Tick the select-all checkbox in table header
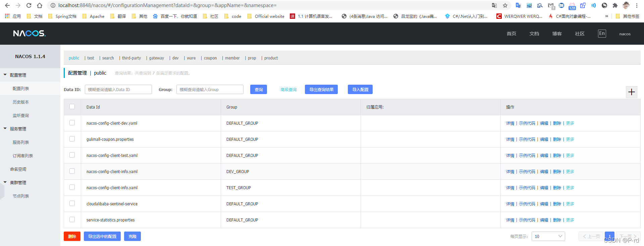 (72, 107)
